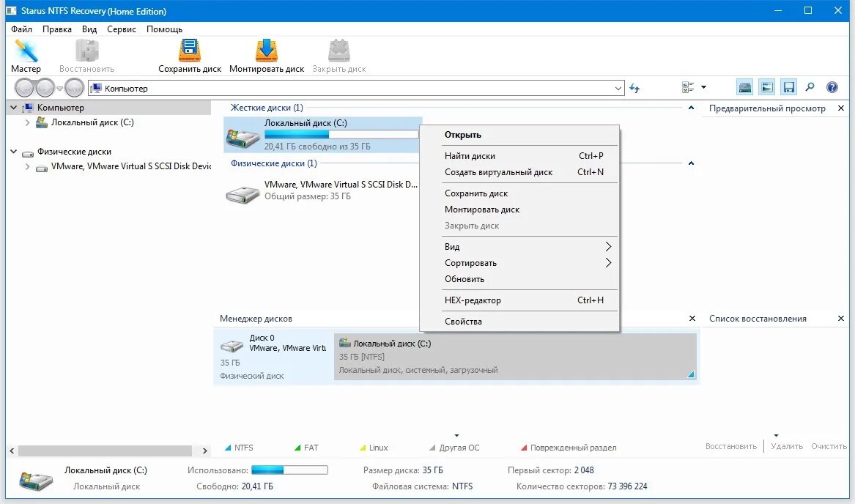
Task: Select Физические диски in the tree
Action: tap(74, 152)
